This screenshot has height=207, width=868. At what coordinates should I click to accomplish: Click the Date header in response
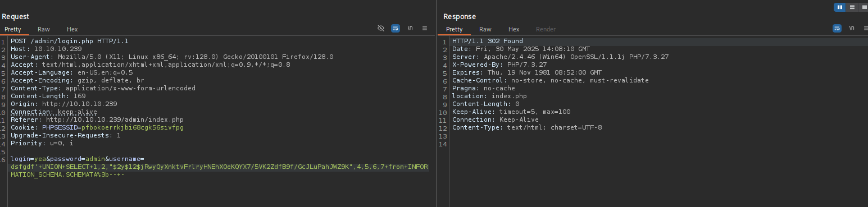521,49
